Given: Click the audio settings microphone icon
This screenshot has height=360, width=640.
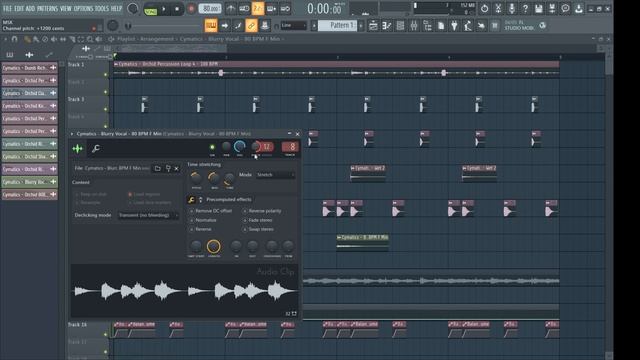Looking at the screenshot, I should pos(511,9).
